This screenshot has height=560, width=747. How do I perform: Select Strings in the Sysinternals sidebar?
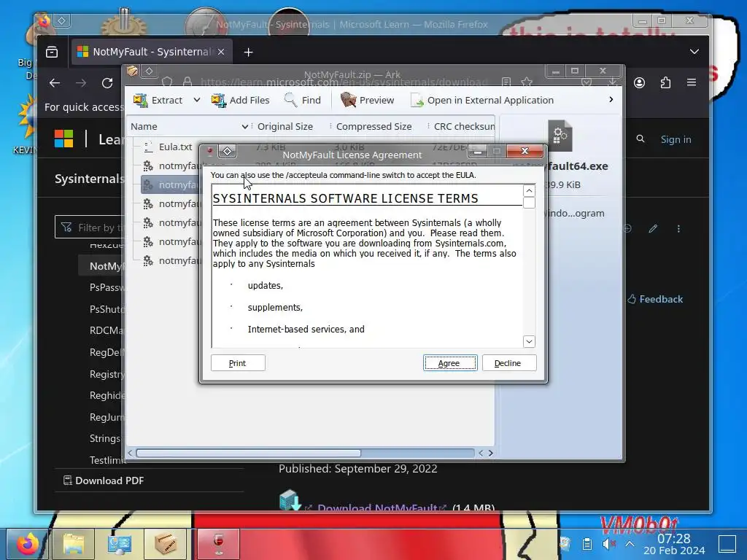coord(105,438)
